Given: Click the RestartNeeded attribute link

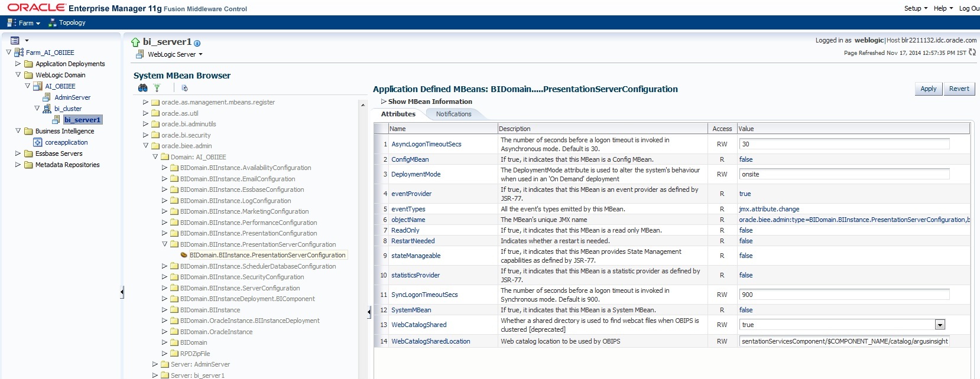Looking at the screenshot, I should (413, 241).
